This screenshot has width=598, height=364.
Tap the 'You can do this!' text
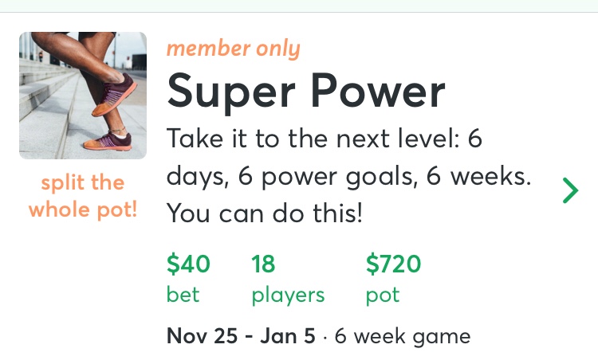264,213
